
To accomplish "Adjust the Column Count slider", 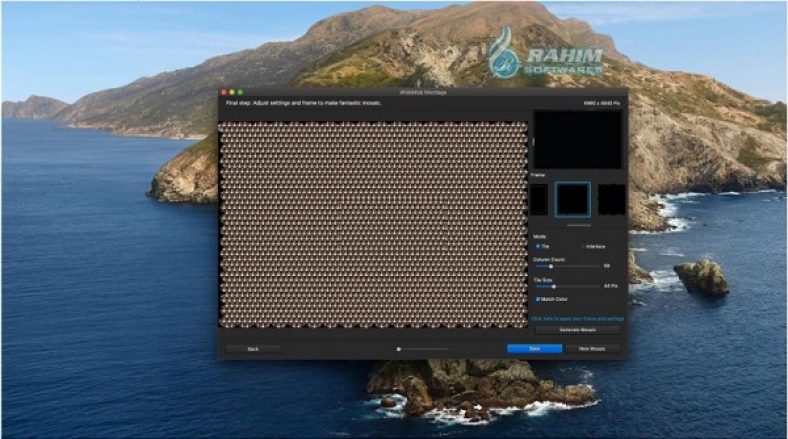I will point(551,266).
